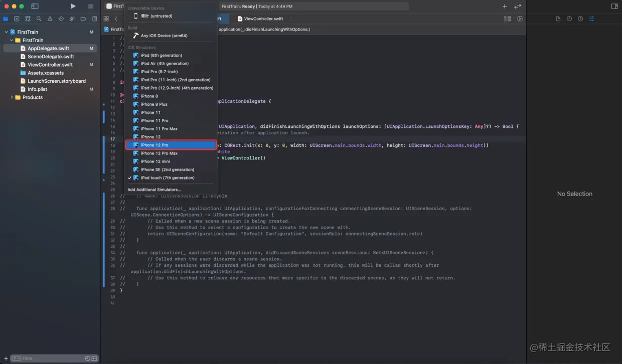Click the FirstTrain scheme selector
This screenshot has width=622, height=364.
[x=115, y=6]
